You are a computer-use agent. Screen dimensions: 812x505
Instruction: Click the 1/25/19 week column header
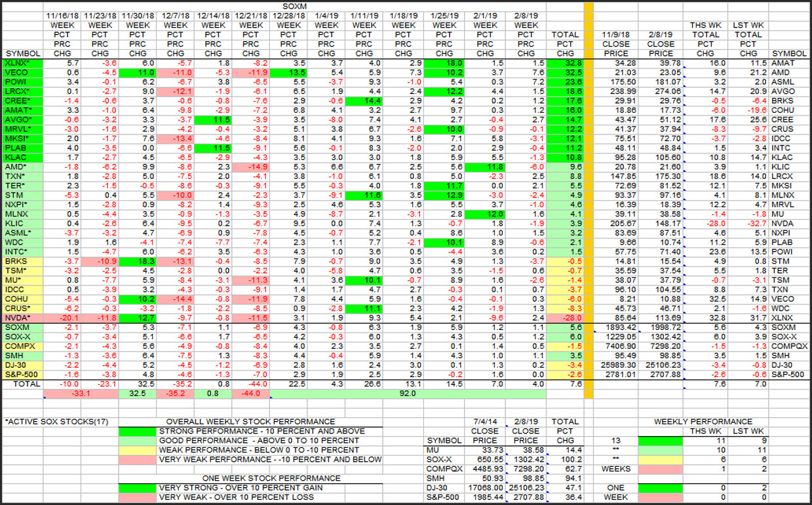click(444, 15)
